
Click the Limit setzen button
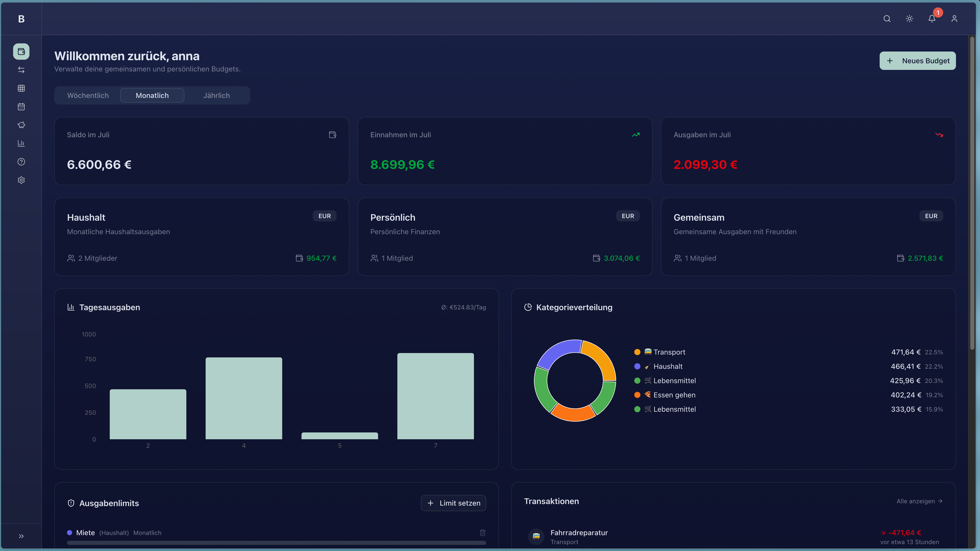[x=453, y=503]
